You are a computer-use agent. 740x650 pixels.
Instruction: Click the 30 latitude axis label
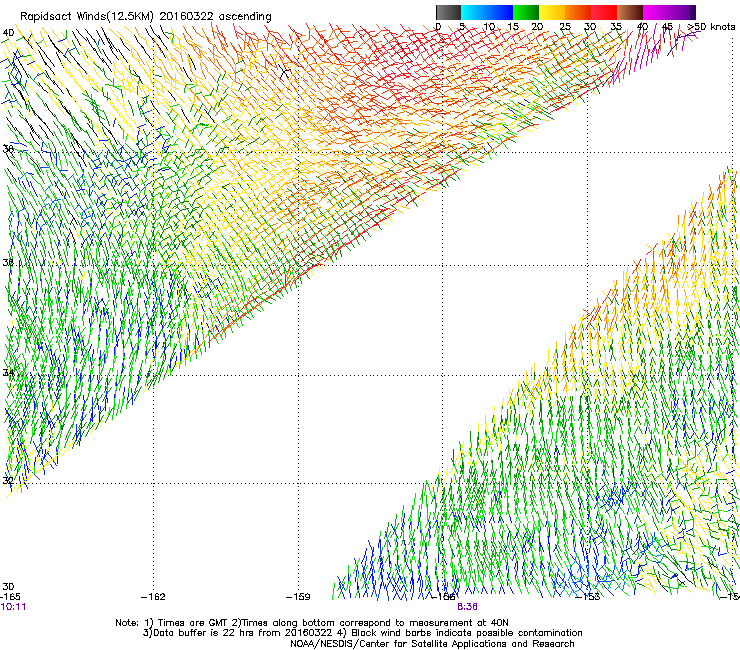pos(8,587)
